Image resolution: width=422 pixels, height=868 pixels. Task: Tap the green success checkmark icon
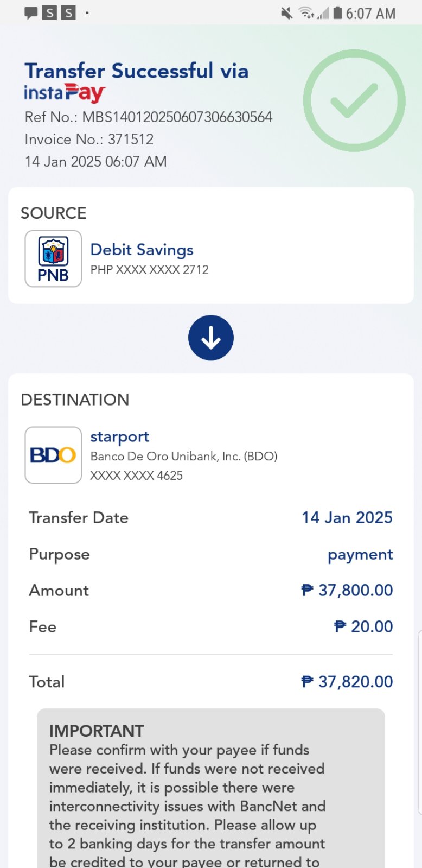pyautogui.click(x=354, y=101)
